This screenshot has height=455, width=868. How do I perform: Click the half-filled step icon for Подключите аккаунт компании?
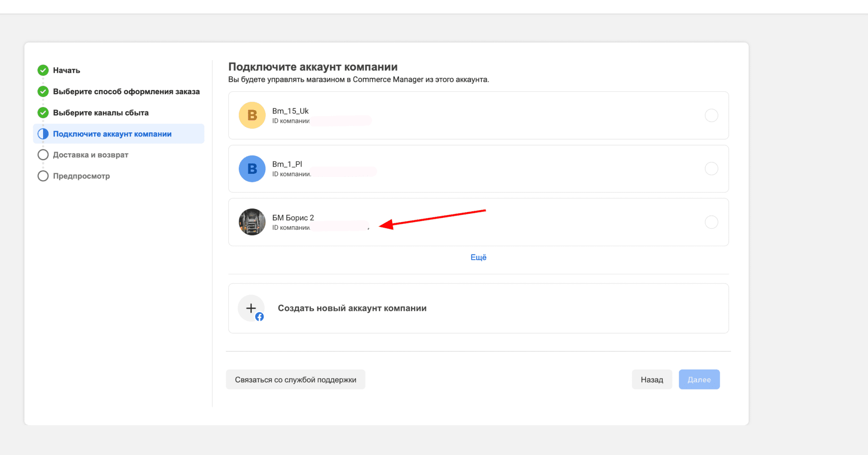coord(43,134)
